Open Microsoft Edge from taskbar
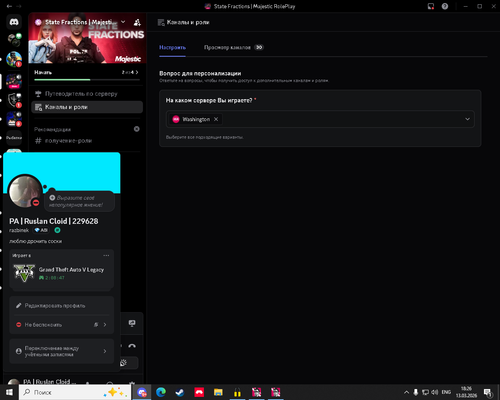This screenshot has width=500, height=400. 161,392
